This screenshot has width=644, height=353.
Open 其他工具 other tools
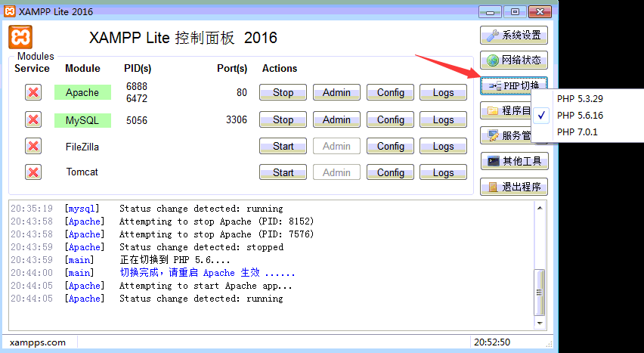tap(514, 161)
